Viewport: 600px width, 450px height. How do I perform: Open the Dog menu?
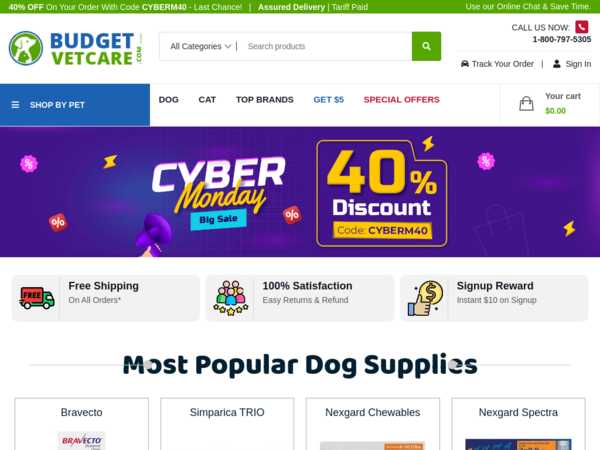point(169,99)
